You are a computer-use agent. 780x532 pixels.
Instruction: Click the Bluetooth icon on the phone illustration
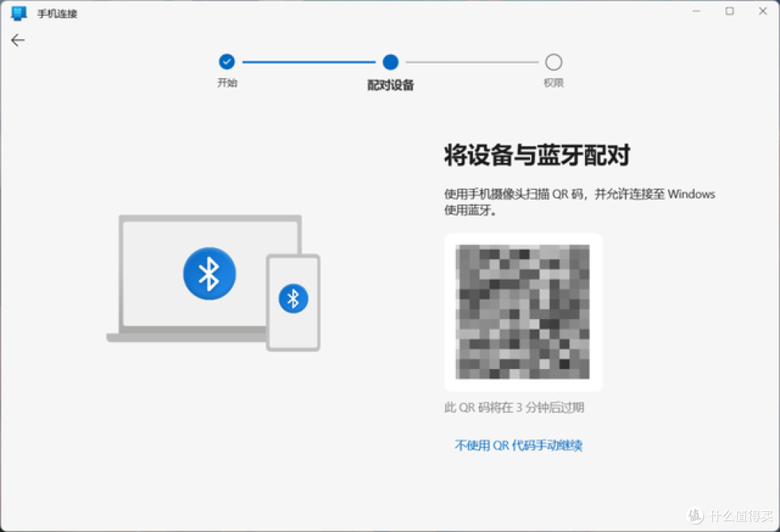pyautogui.click(x=293, y=298)
